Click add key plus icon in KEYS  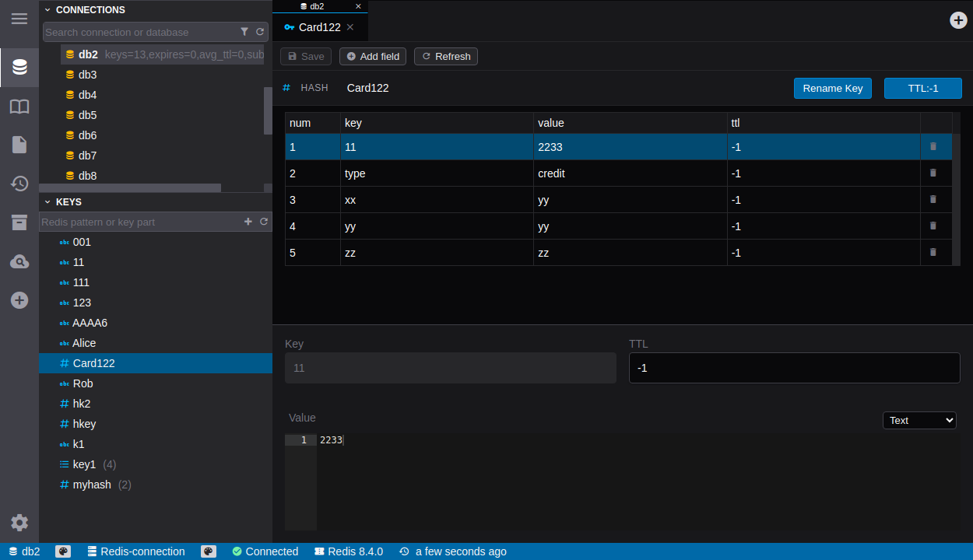click(x=248, y=222)
